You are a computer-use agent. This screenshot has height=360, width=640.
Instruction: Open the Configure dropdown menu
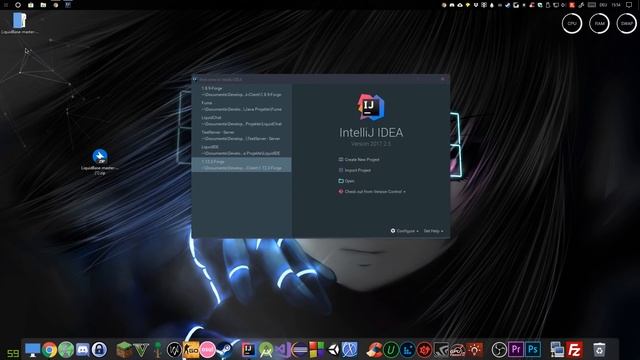(407, 231)
